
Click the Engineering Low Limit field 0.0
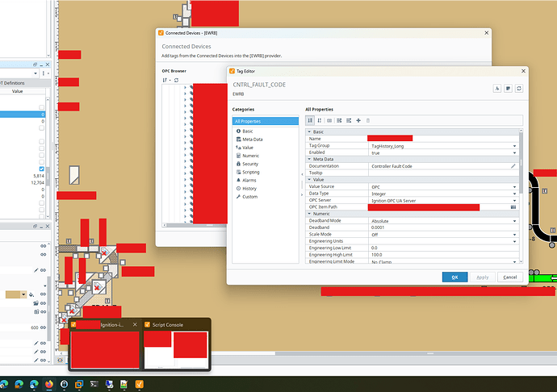coord(443,248)
